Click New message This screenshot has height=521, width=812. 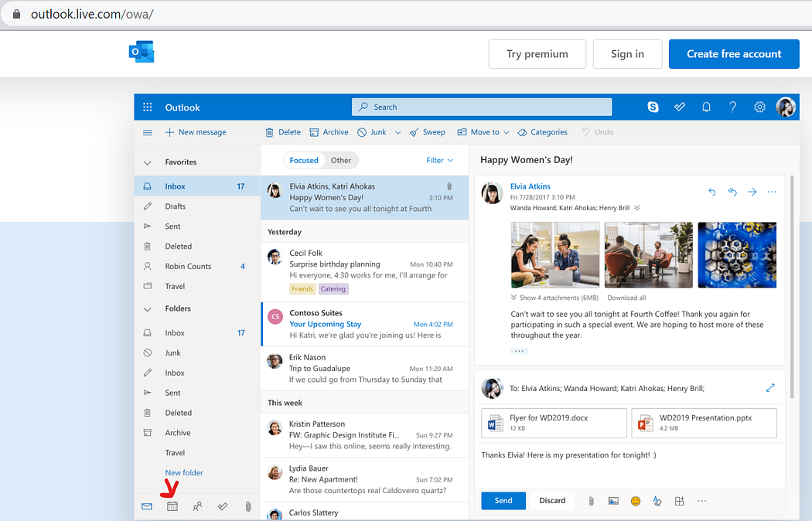tap(195, 132)
